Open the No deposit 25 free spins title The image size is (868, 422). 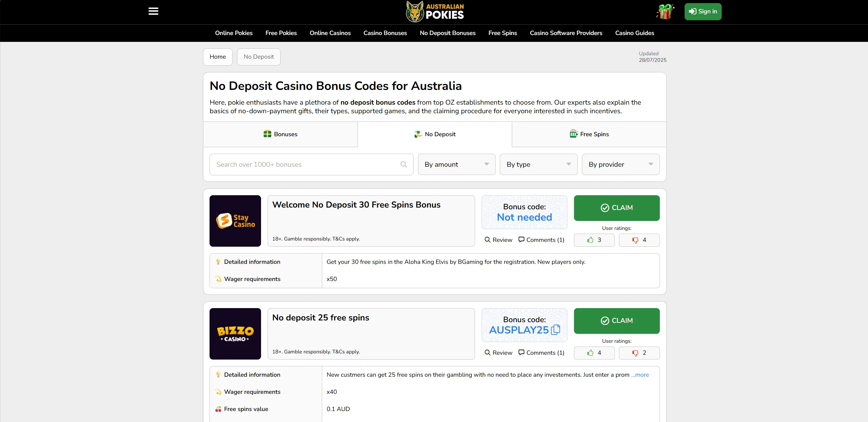click(x=321, y=318)
